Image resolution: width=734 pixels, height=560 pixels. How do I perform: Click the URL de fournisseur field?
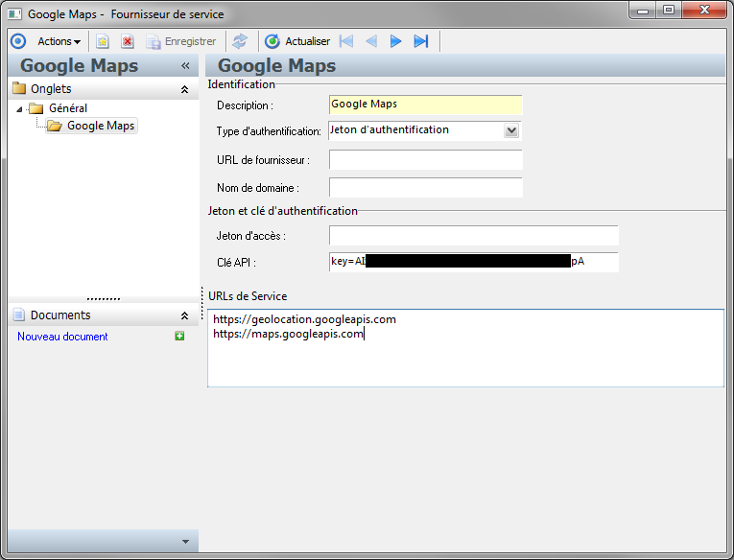(425, 159)
